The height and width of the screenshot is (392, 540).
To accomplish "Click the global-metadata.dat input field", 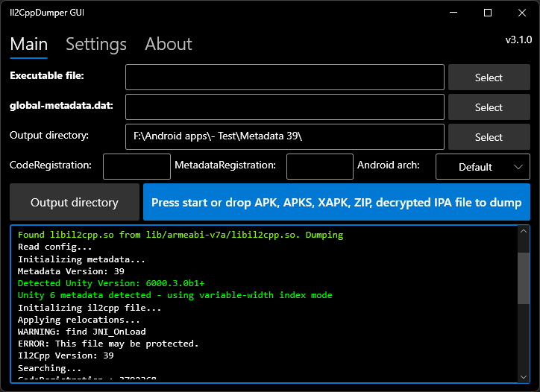I will tap(285, 107).
